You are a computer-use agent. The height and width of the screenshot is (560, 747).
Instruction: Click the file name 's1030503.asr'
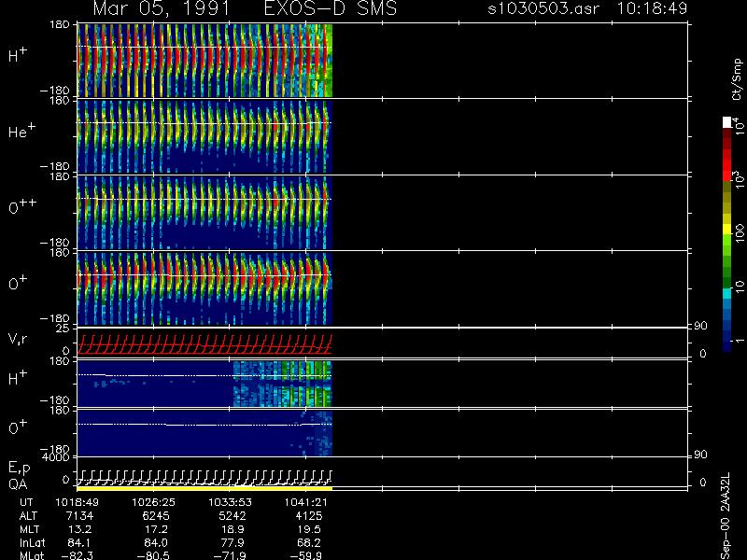pos(543,8)
